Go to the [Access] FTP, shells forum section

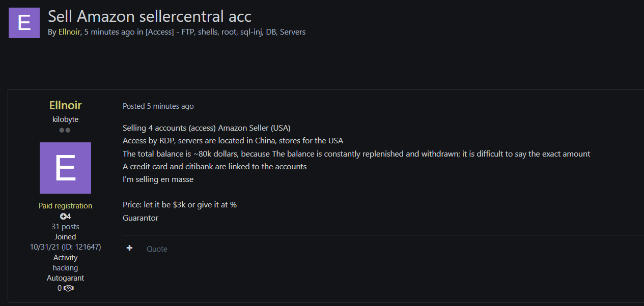[225, 32]
